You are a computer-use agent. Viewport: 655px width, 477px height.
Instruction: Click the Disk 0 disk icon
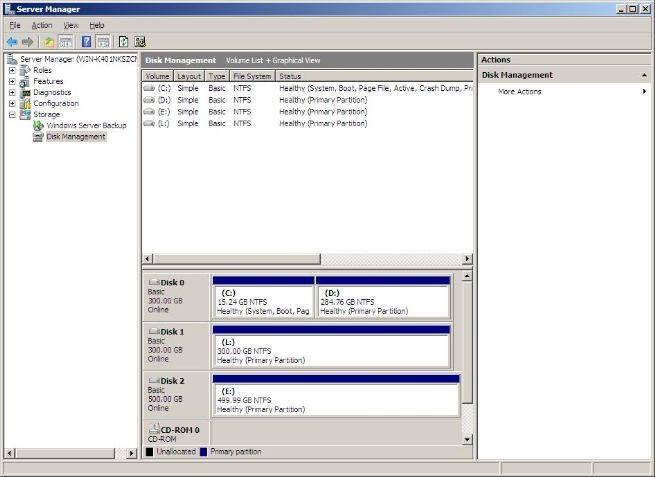pos(154,282)
